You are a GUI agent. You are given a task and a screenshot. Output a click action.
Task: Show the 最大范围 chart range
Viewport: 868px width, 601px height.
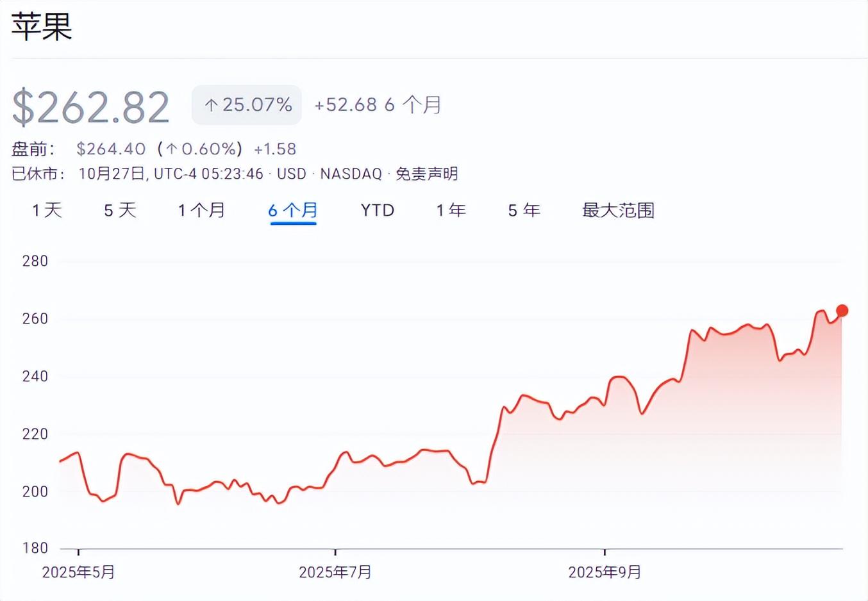pos(618,210)
